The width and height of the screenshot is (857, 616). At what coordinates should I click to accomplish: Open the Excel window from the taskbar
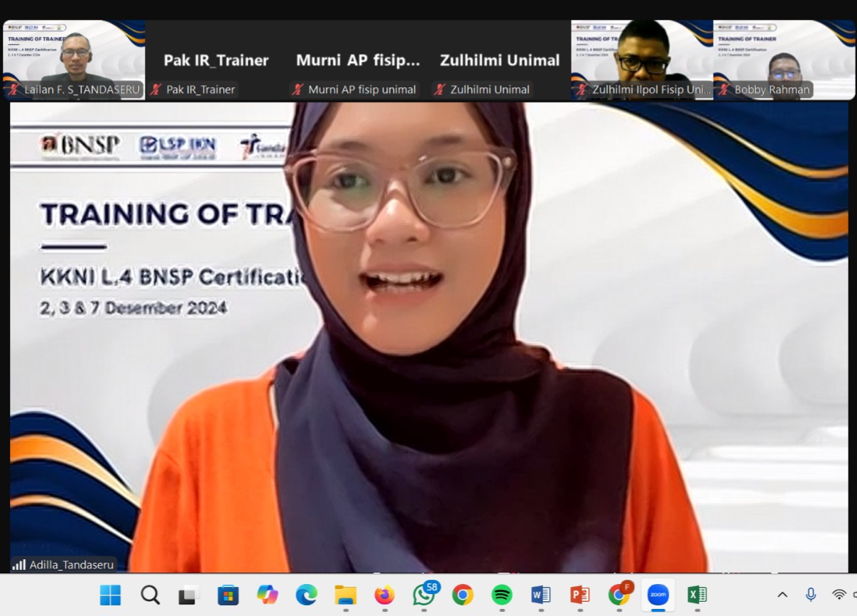tap(697, 595)
